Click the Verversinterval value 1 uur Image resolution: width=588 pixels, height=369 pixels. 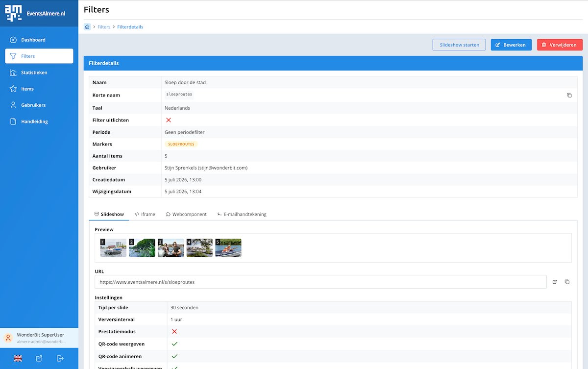(176, 320)
